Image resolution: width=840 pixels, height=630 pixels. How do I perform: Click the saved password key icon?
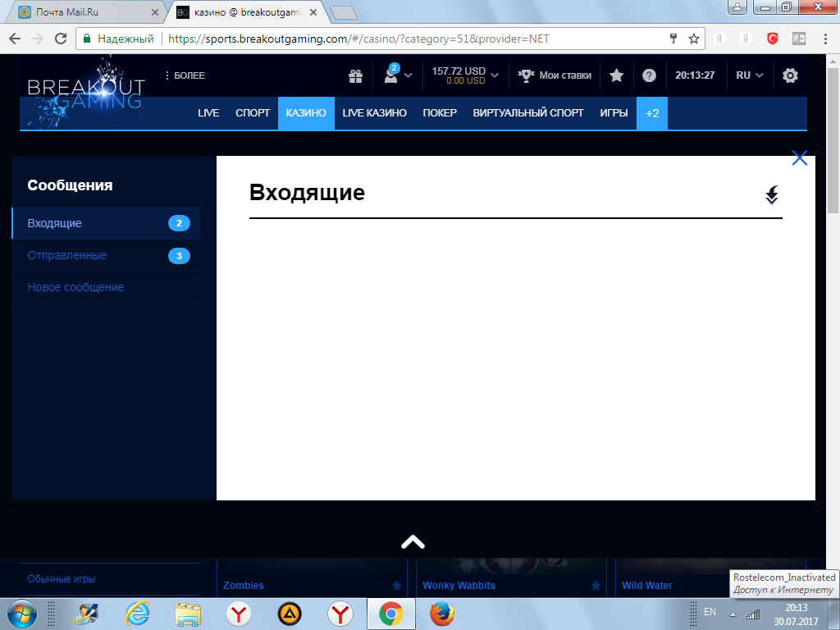673,39
